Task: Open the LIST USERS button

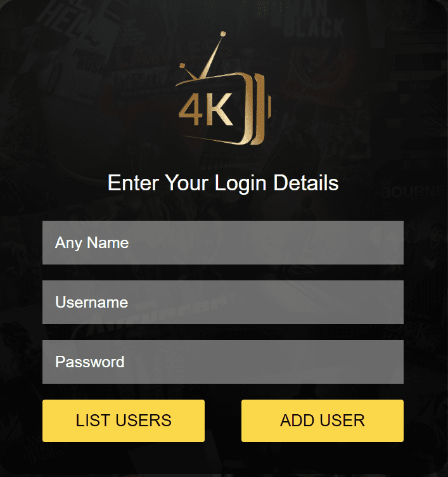Action: point(124,421)
